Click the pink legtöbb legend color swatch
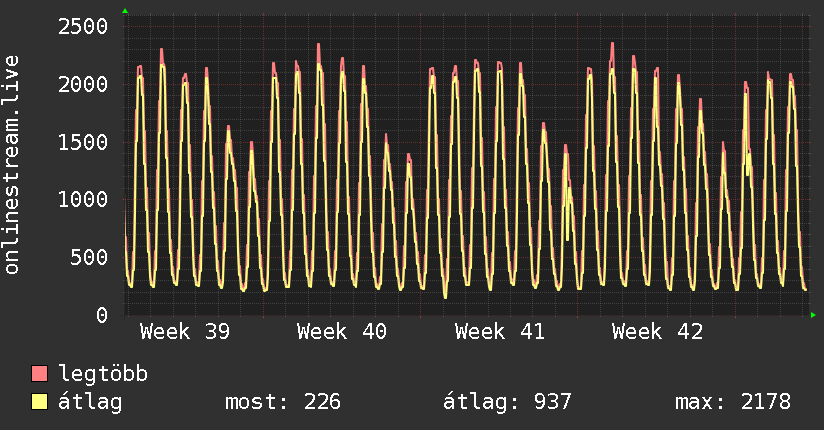The width and height of the screenshot is (824, 430). tap(39, 373)
